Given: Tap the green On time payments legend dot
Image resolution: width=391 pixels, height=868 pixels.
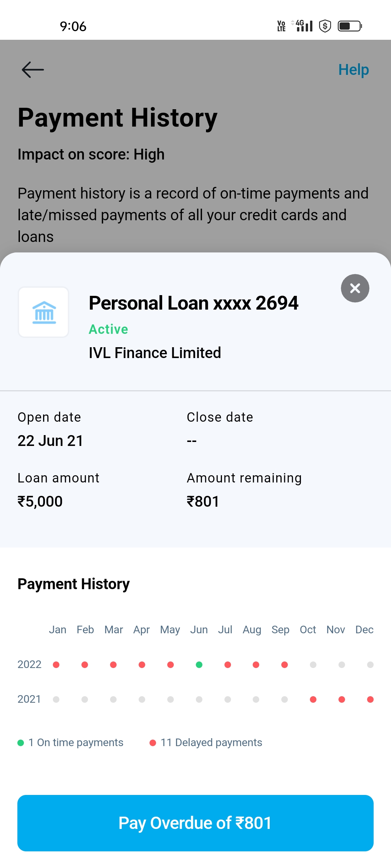Looking at the screenshot, I should pos(21,743).
